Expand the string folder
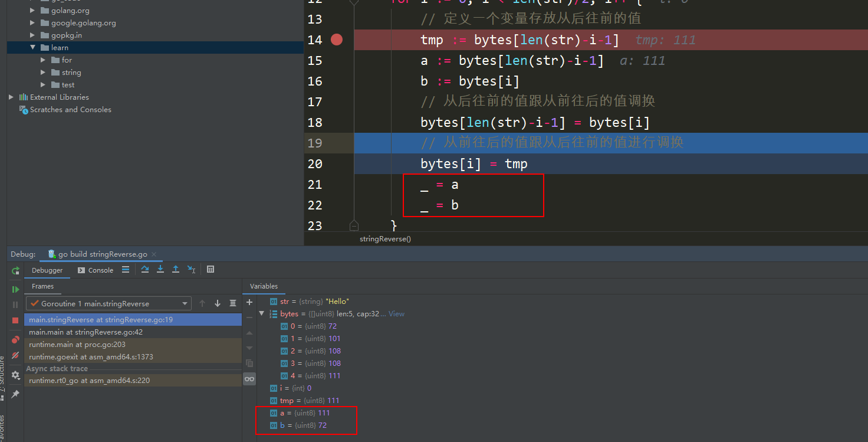The image size is (868, 442). tap(43, 73)
